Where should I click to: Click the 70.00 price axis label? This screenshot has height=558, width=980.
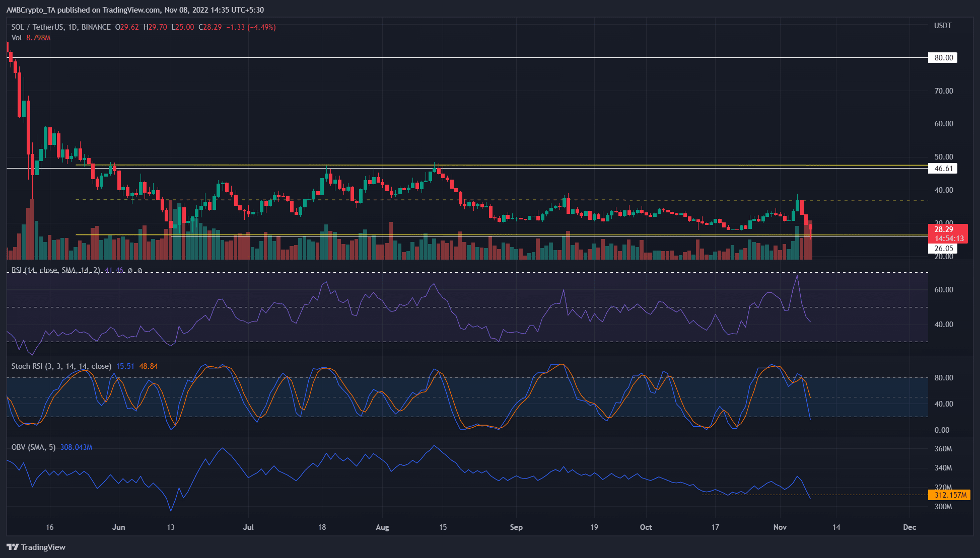(x=944, y=91)
